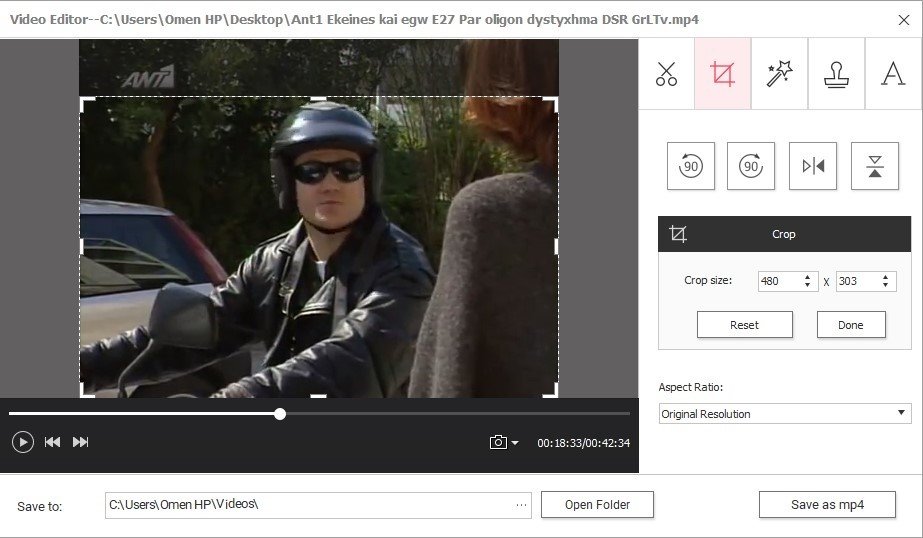Take a snapshot with camera icon
This screenshot has height=538, width=923.
tap(498, 442)
